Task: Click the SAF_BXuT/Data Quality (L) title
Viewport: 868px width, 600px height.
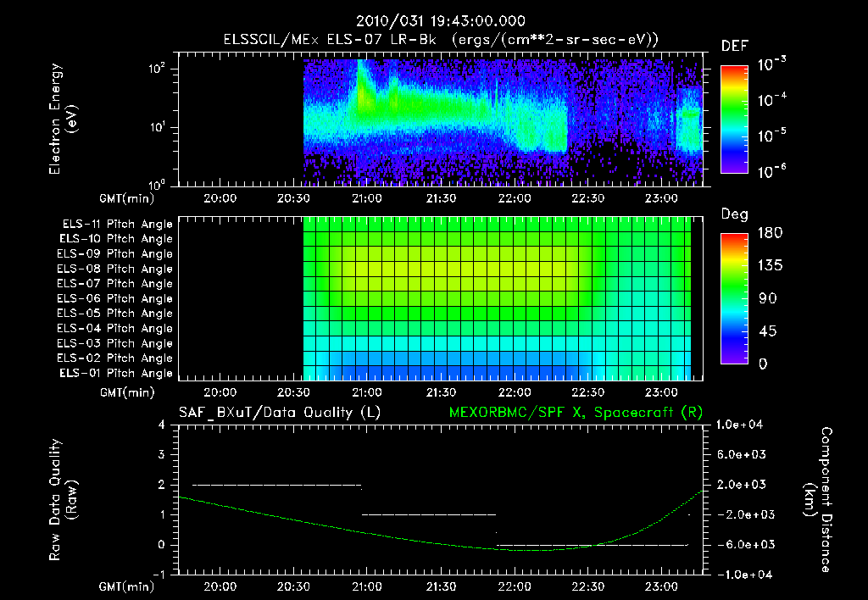Action: [280, 413]
